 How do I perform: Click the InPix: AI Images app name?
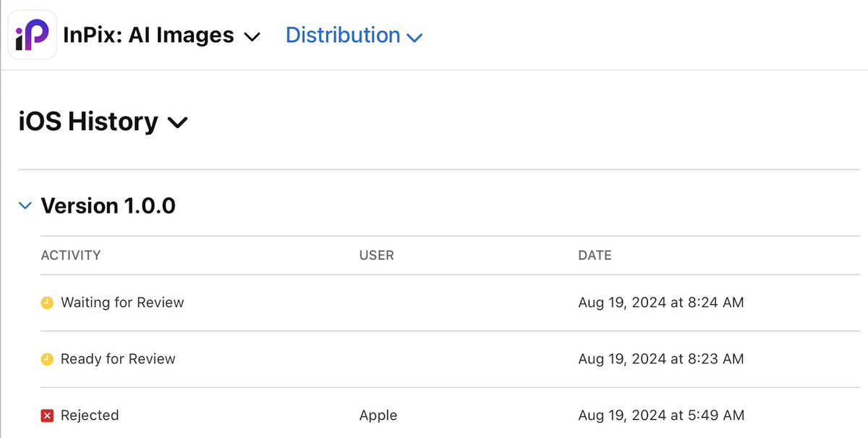coord(148,35)
